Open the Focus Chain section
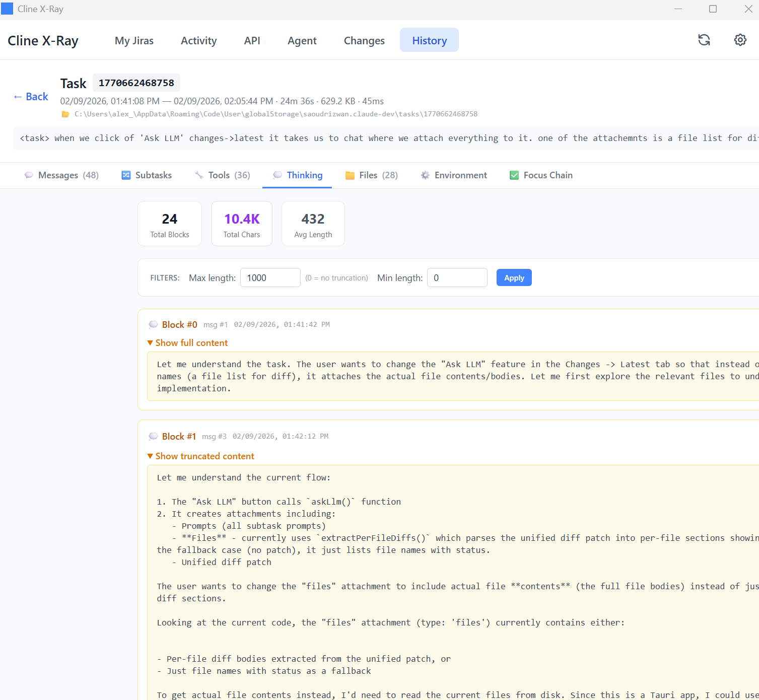759x700 pixels. 541,175
